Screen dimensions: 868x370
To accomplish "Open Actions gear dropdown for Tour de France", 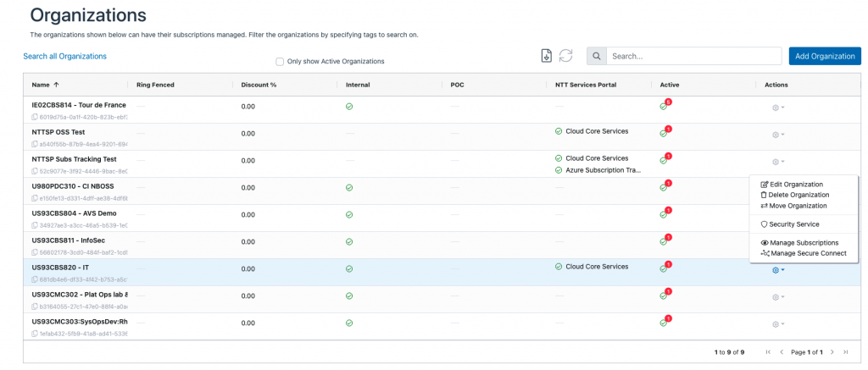I will pos(778,108).
